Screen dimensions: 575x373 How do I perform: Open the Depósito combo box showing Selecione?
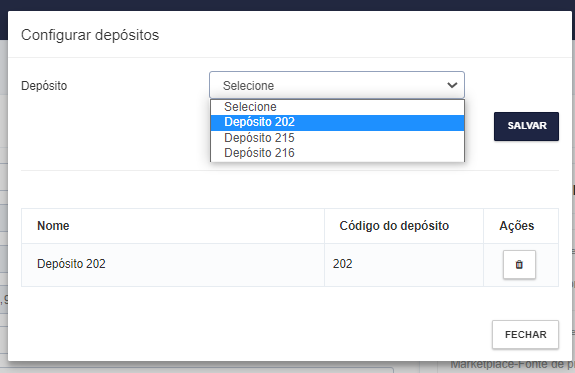coord(337,85)
